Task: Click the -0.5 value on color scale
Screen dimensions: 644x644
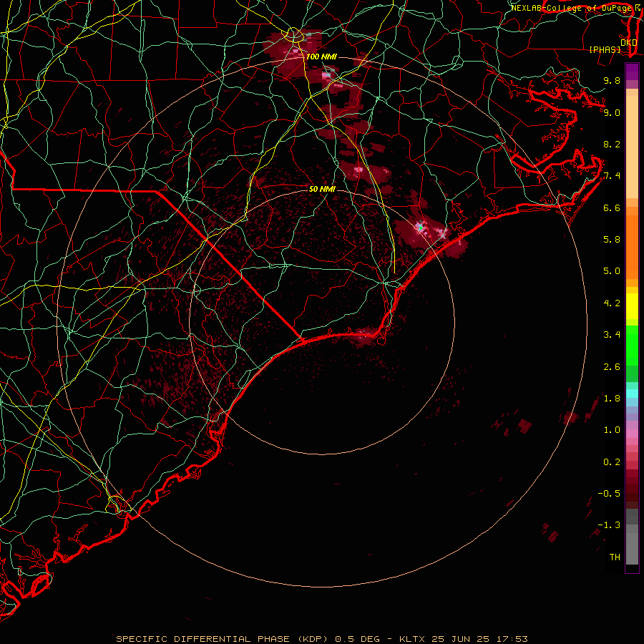Action: [609, 494]
